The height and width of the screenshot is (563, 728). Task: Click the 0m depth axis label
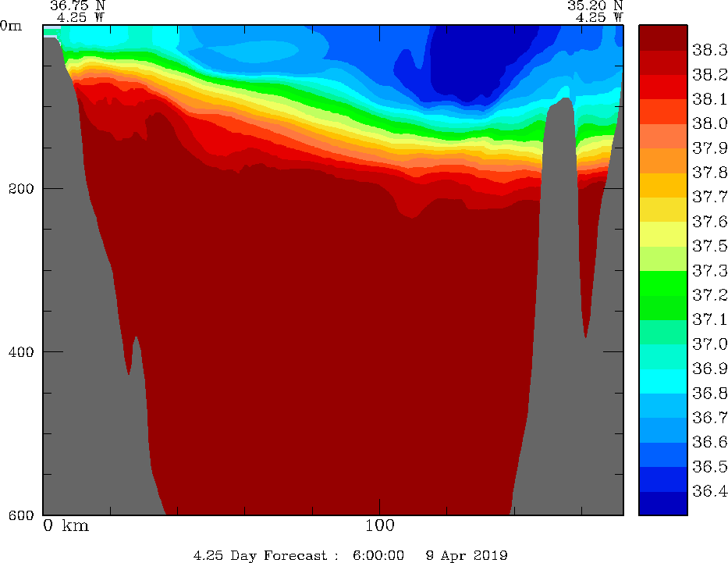pos(11,26)
